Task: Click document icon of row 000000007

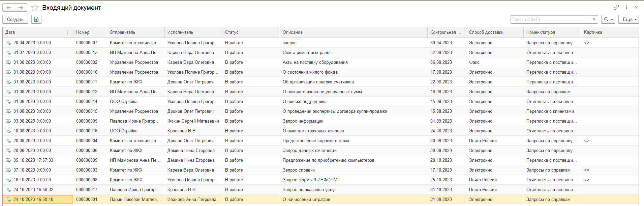Action: 8,43
